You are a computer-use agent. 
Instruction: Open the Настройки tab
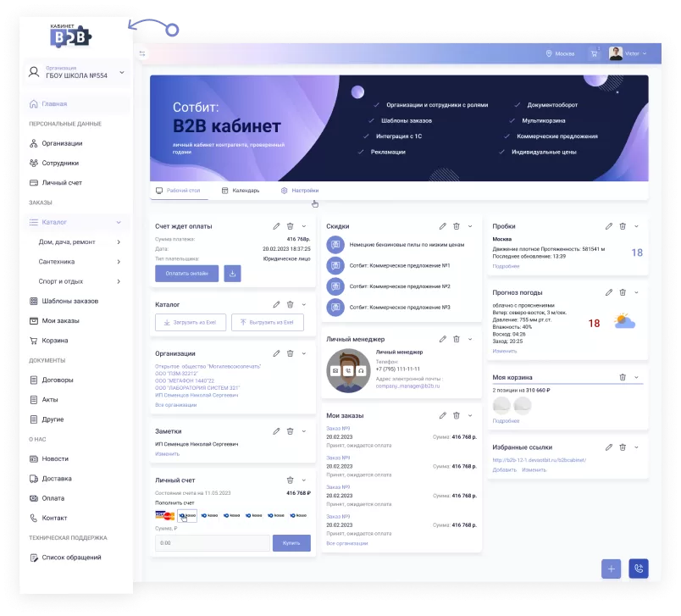pyautogui.click(x=300, y=191)
